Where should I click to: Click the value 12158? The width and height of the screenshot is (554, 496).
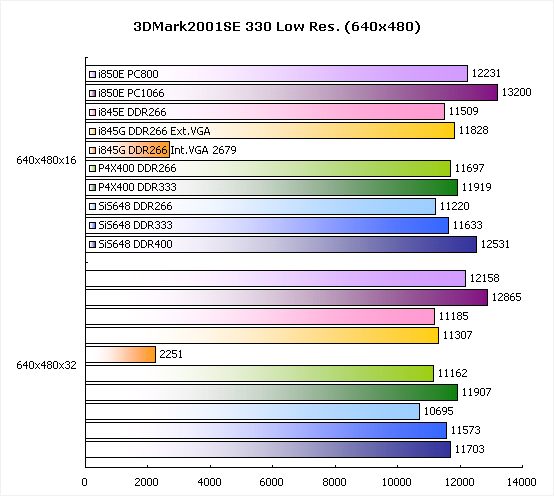click(484, 278)
